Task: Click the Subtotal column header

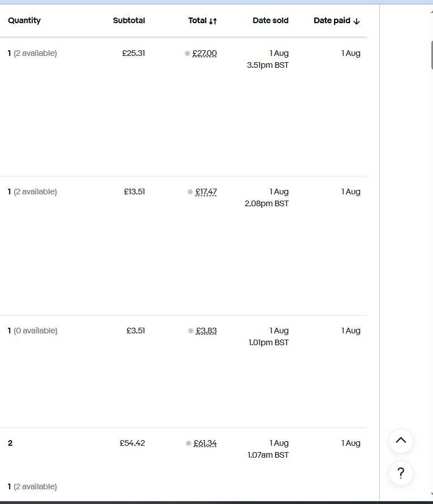Action: tap(129, 21)
